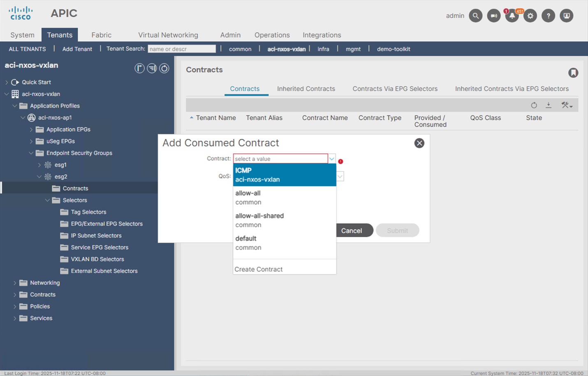Click the Cisco logo
The image size is (588, 376).
click(21, 13)
